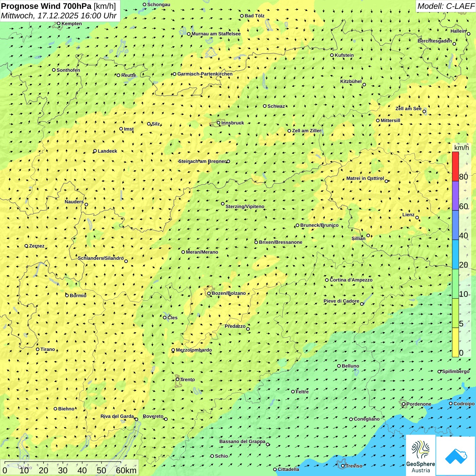Click the 'Sonthofen' label

(68, 70)
